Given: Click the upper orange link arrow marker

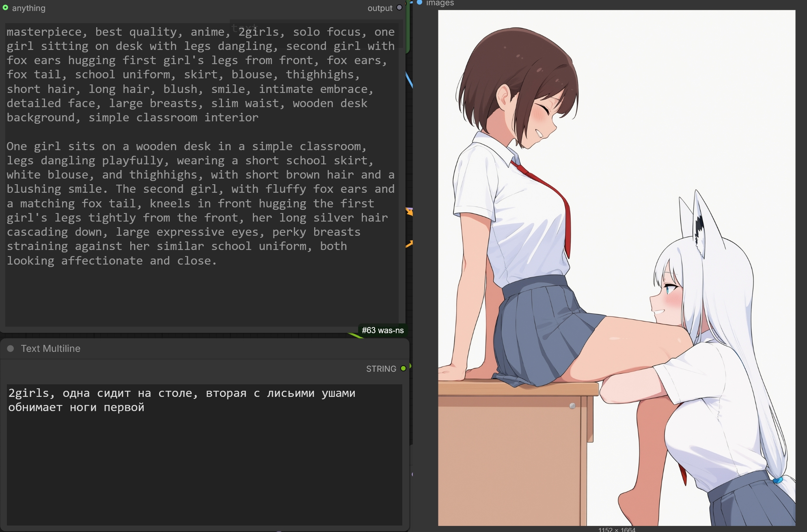Looking at the screenshot, I should click(x=409, y=211).
